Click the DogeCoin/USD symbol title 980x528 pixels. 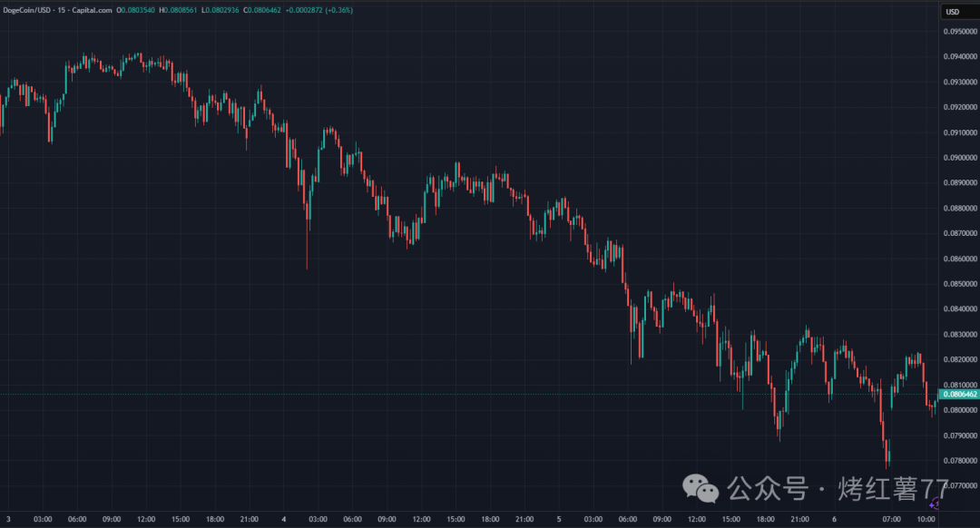click(x=27, y=10)
